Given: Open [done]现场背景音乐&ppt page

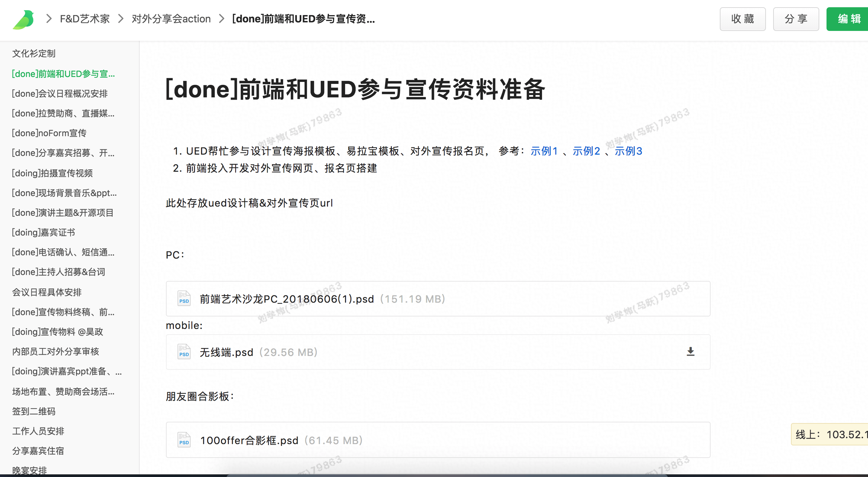Looking at the screenshot, I should click(64, 193).
